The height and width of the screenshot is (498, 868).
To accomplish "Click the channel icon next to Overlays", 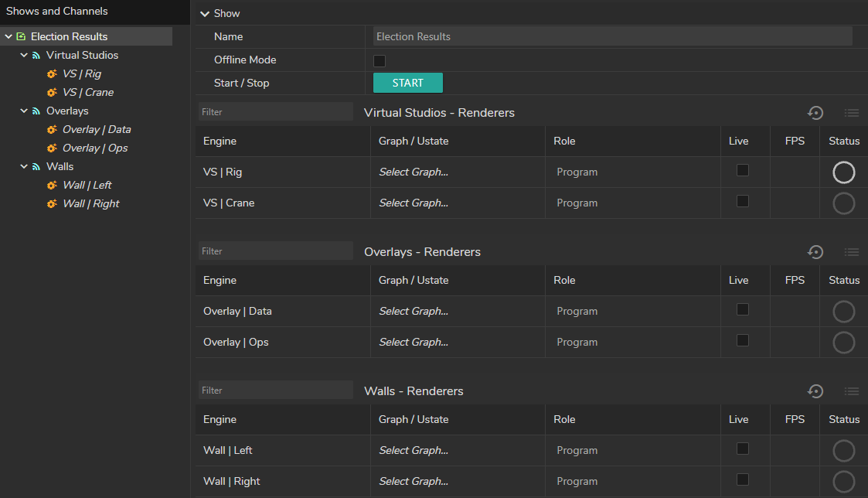I will [36, 111].
